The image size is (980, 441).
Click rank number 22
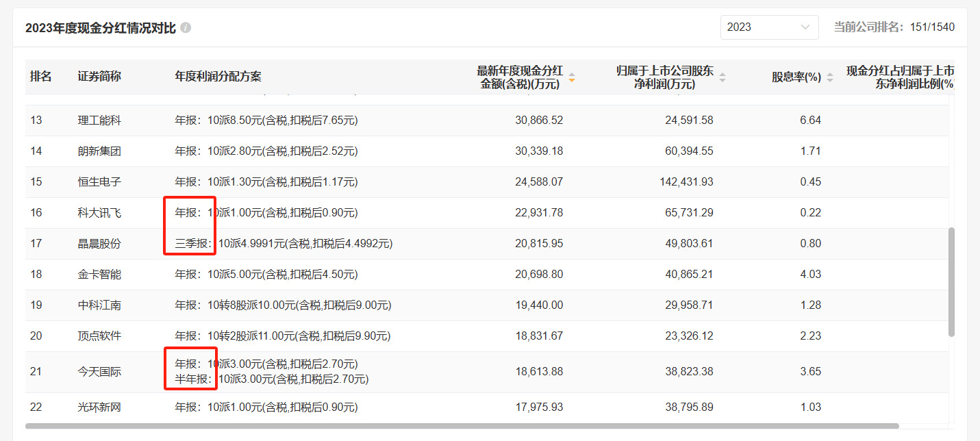[36, 407]
